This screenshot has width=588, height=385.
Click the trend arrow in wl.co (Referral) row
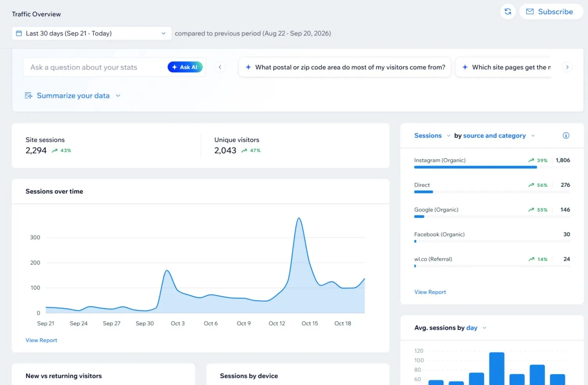[531, 259]
